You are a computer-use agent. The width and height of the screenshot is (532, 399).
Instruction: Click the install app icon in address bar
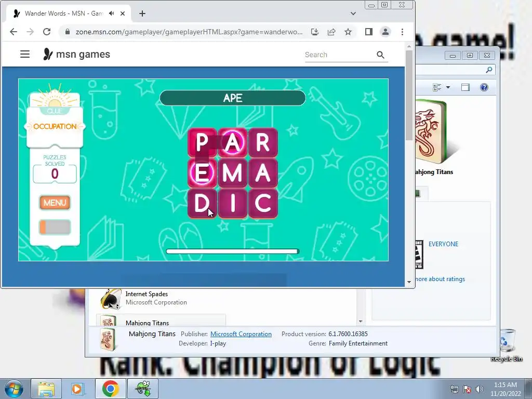(x=315, y=32)
